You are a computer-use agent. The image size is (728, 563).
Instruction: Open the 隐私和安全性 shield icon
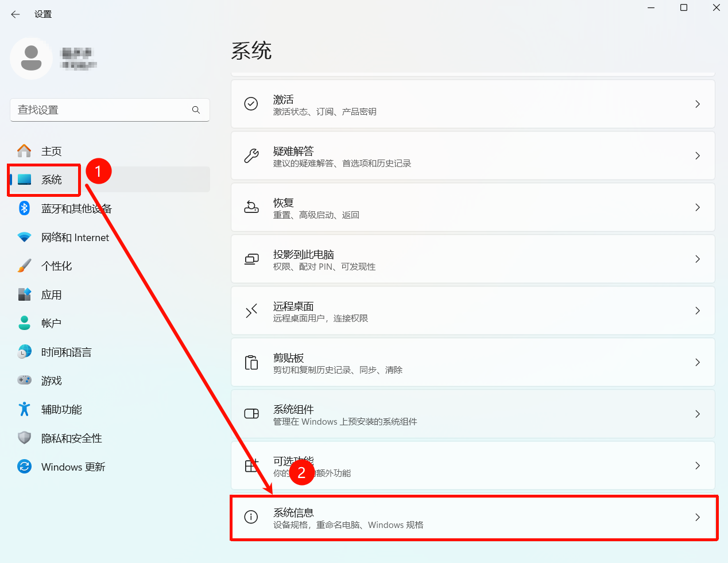click(24, 438)
